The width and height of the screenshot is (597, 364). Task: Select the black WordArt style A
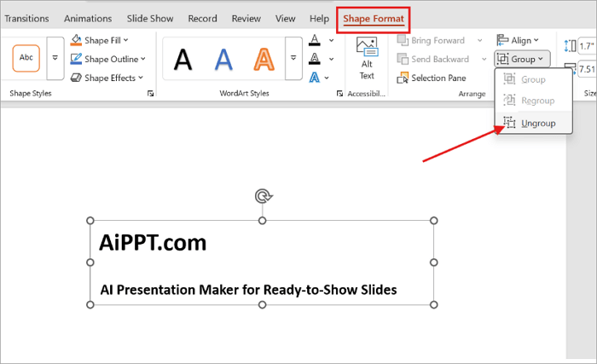click(x=183, y=60)
